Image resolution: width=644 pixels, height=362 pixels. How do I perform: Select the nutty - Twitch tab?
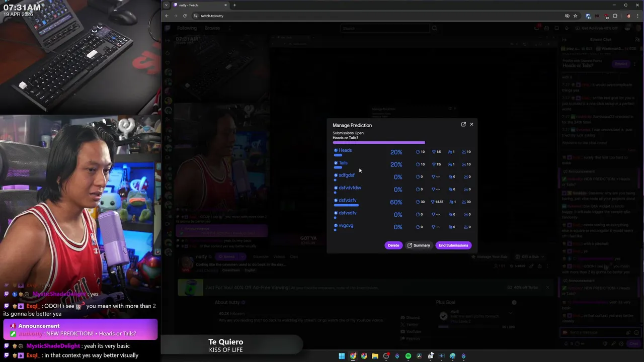coord(200,5)
